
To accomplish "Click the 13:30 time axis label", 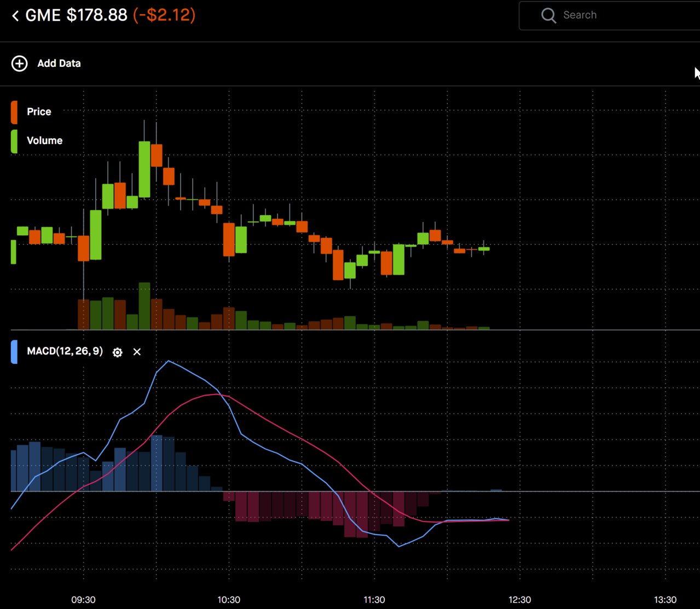I will (x=665, y=600).
